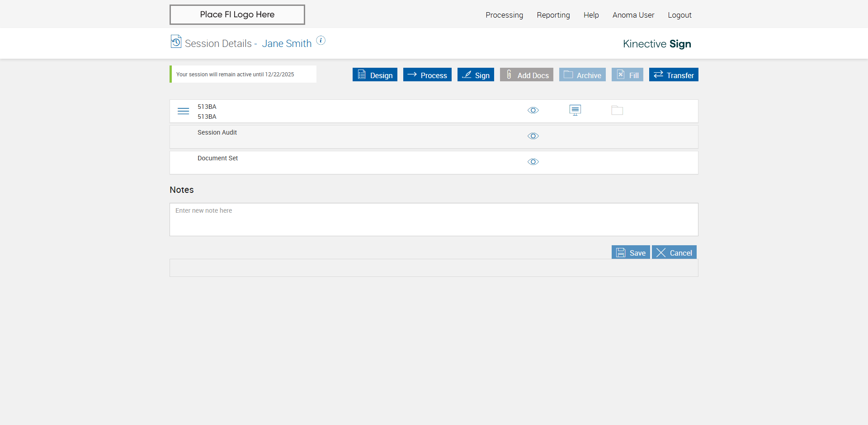Open the info icon next to Jane Smith

pyautogui.click(x=321, y=41)
